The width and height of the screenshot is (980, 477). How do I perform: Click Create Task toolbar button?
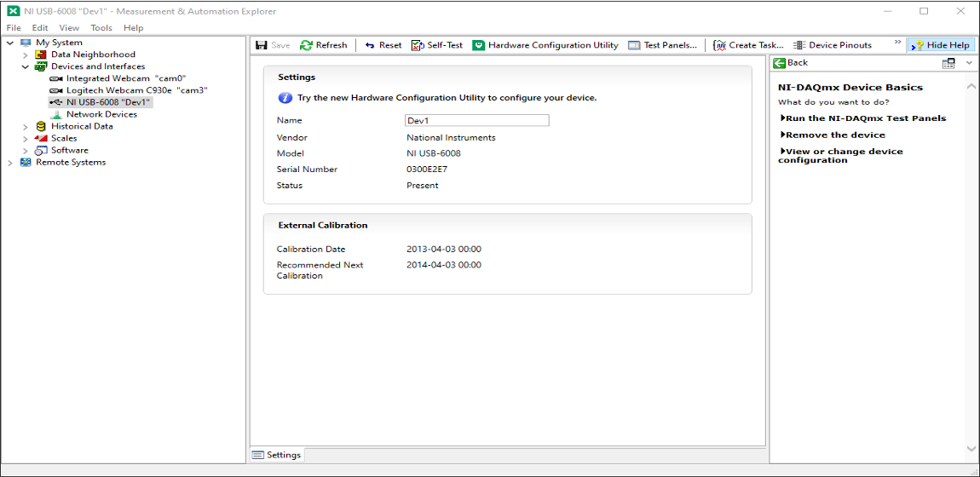[748, 45]
